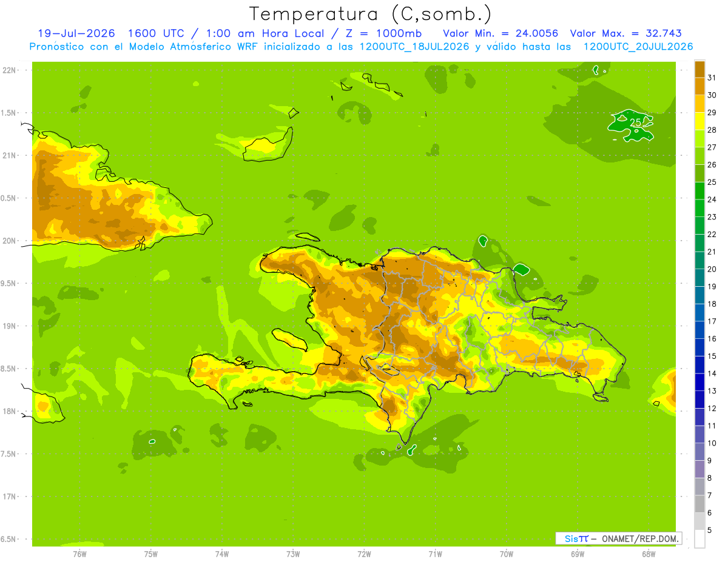Select the '19-Jul-2026' date text

click(x=77, y=33)
